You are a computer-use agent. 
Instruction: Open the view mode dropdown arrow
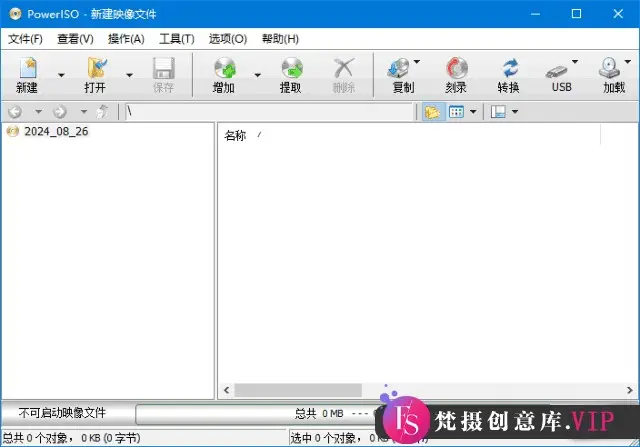click(x=473, y=111)
